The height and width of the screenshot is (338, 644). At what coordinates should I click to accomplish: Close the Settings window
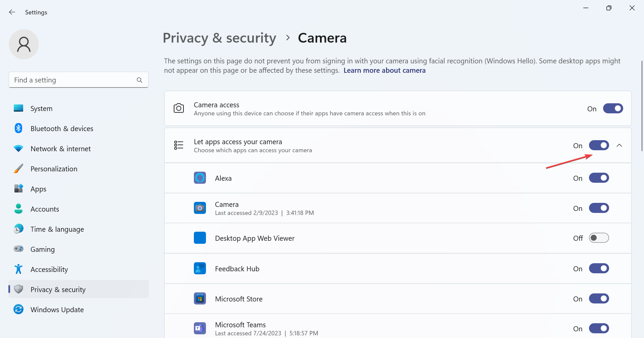point(632,8)
